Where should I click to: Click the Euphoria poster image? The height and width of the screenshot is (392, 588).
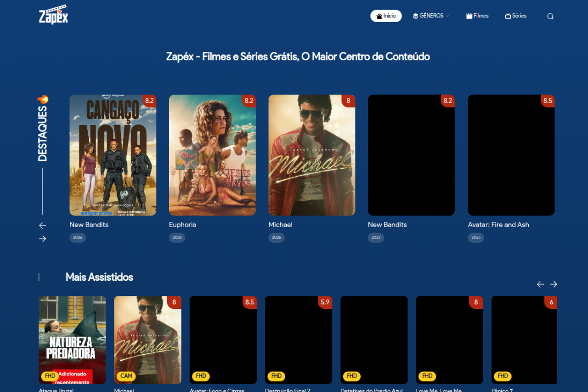tap(212, 155)
